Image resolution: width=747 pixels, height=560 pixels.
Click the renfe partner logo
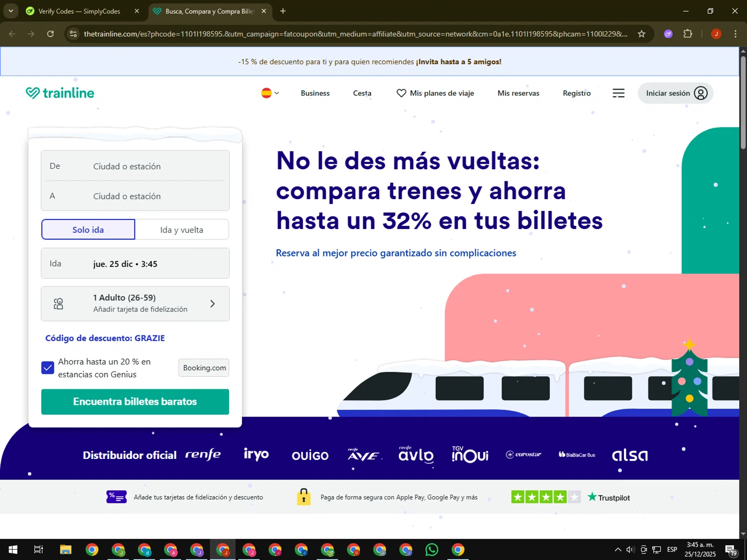pos(203,454)
